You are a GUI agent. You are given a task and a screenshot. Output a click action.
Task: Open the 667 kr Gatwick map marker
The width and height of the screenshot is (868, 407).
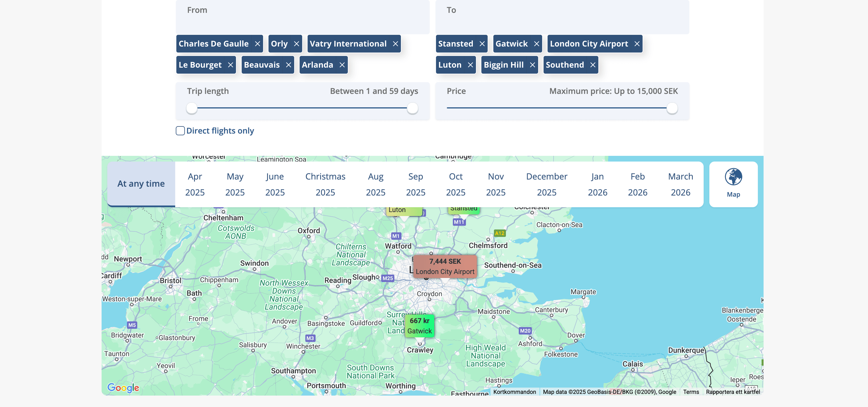click(x=419, y=326)
